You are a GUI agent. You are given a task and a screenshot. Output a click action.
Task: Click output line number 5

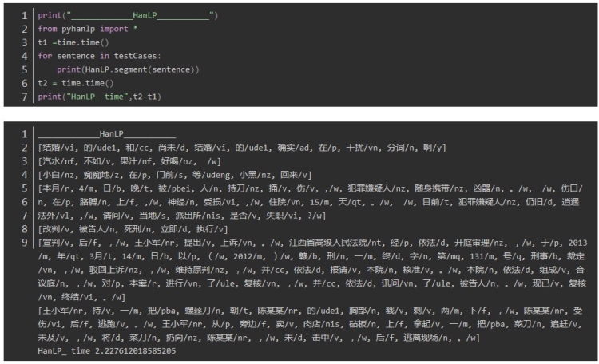point(25,188)
